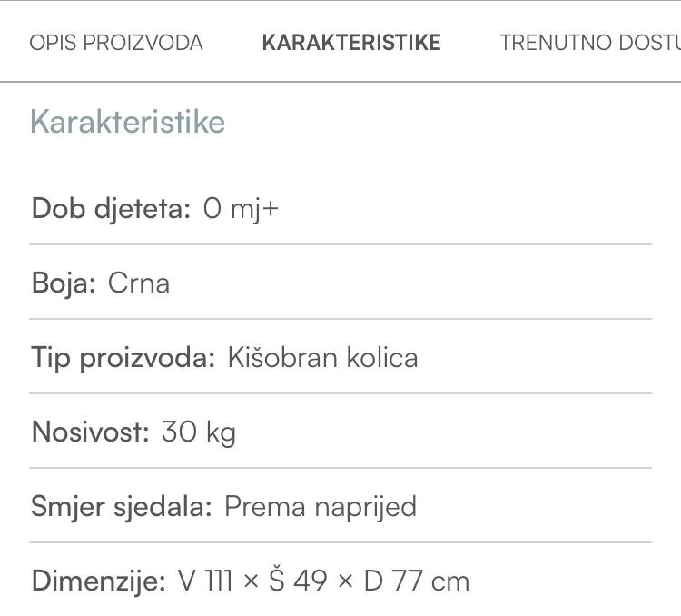Viewport: 681px width, 616px height.
Task: Click the Dimenzije label
Action: pos(99,581)
